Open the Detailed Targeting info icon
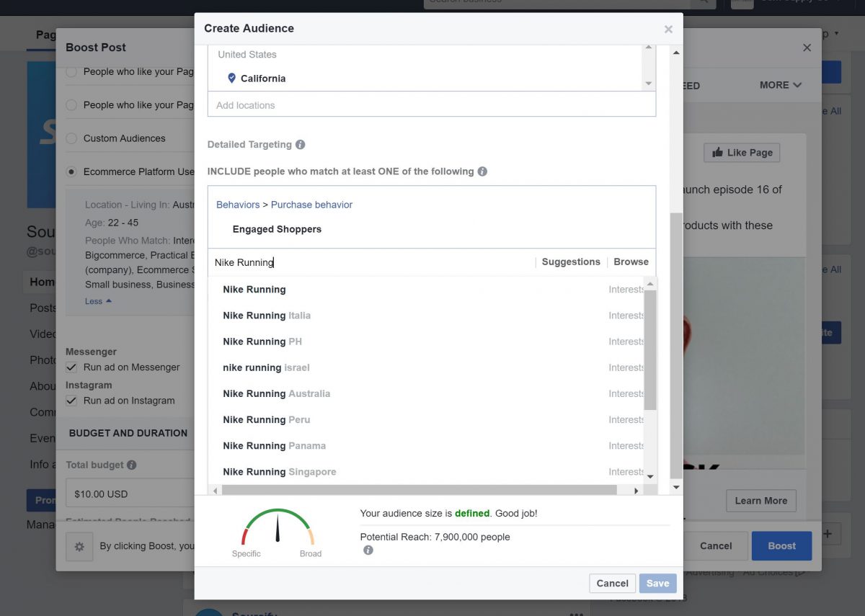Screen dimensions: 865x616 pos(301,144)
